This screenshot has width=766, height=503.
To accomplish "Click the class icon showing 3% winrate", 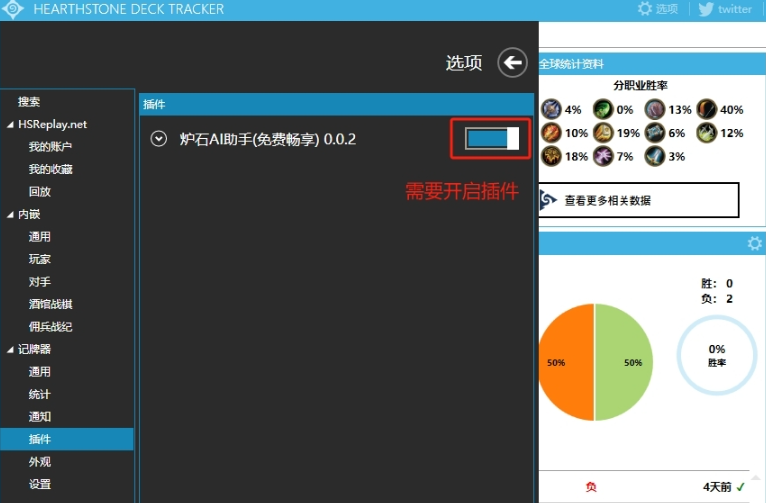I will point(655,156).
